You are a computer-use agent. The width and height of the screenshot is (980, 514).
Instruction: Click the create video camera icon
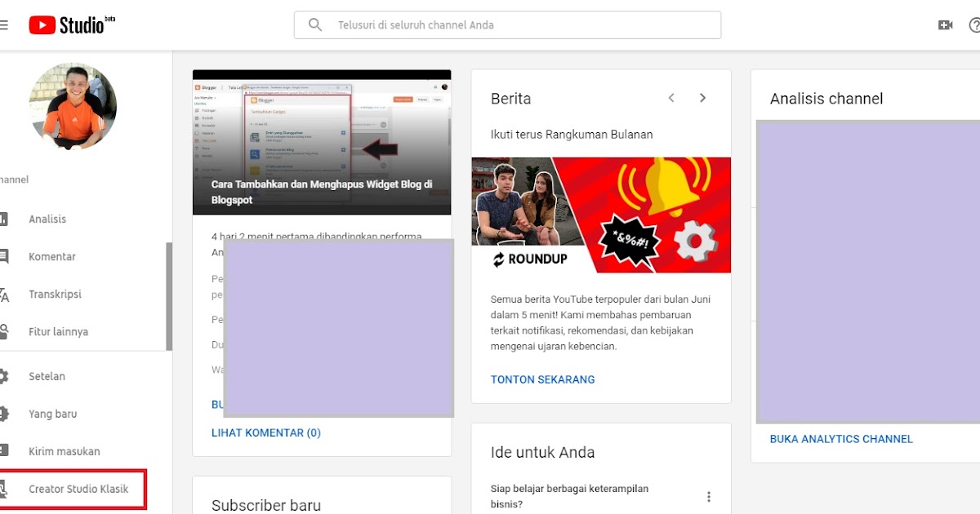click(946, 25)
